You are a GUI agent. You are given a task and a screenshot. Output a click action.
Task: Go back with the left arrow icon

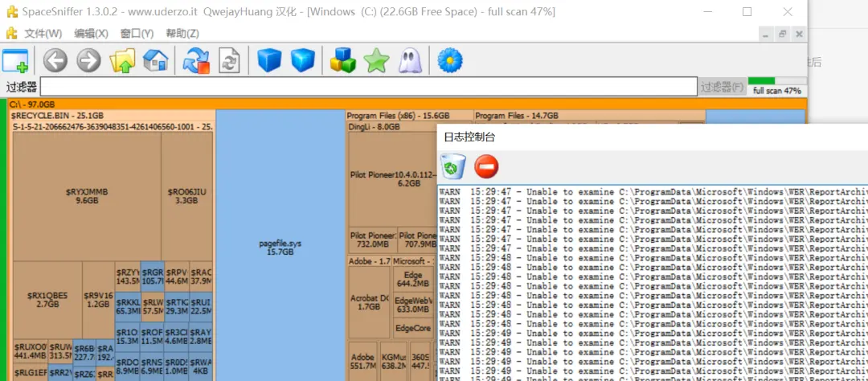(x=55, y=60)
